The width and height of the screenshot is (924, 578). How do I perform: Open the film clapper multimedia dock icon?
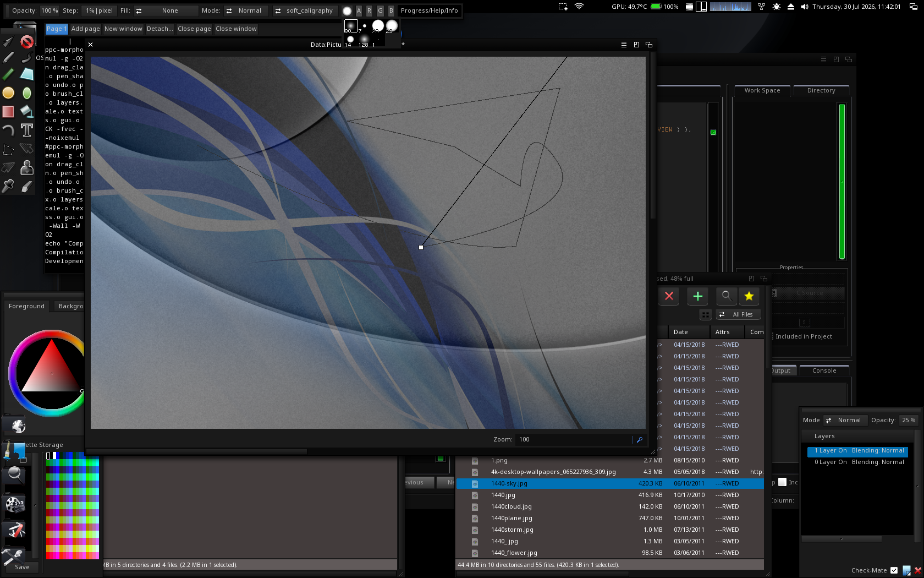(15, 505)
